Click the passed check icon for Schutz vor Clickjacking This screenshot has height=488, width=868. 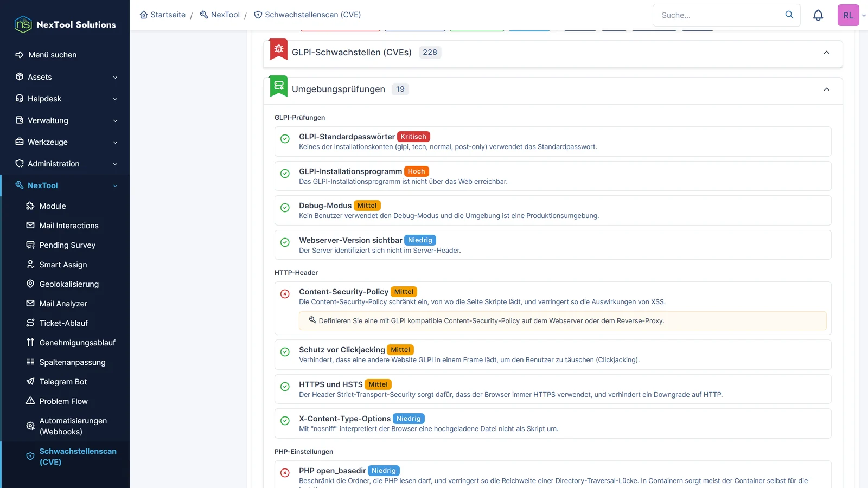coord(285,352)
